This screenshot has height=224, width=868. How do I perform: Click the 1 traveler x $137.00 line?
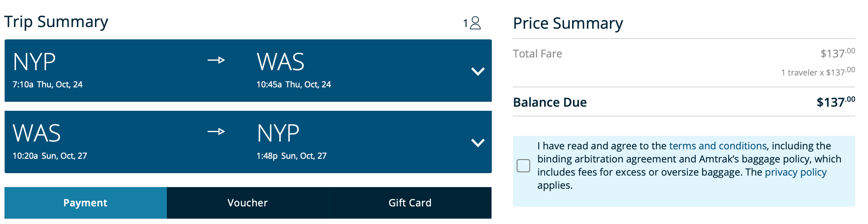[x=817, y=72]
